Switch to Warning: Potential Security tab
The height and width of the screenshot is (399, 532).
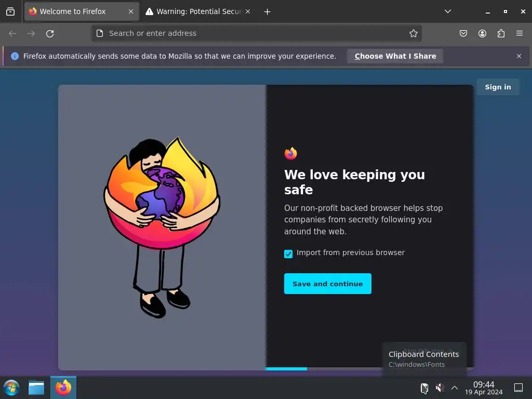[x=198, y=11]
